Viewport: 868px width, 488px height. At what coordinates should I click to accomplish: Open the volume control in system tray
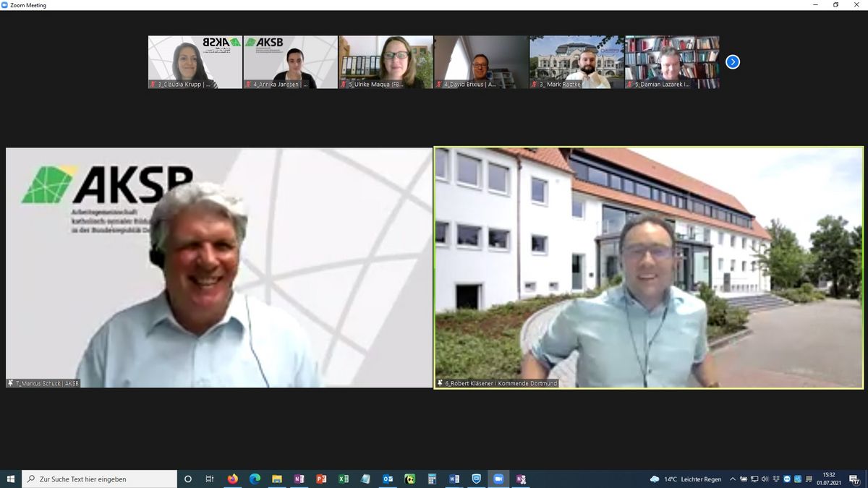click(x=765, y=479)
